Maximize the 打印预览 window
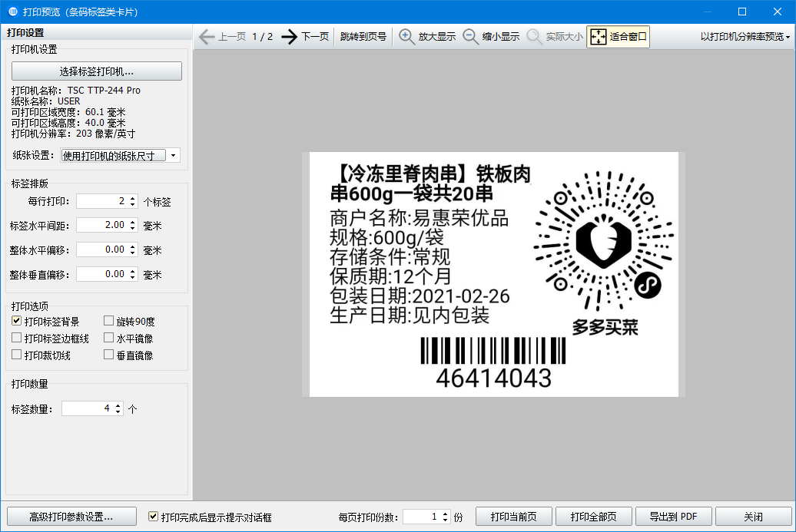 click(742, 12)
